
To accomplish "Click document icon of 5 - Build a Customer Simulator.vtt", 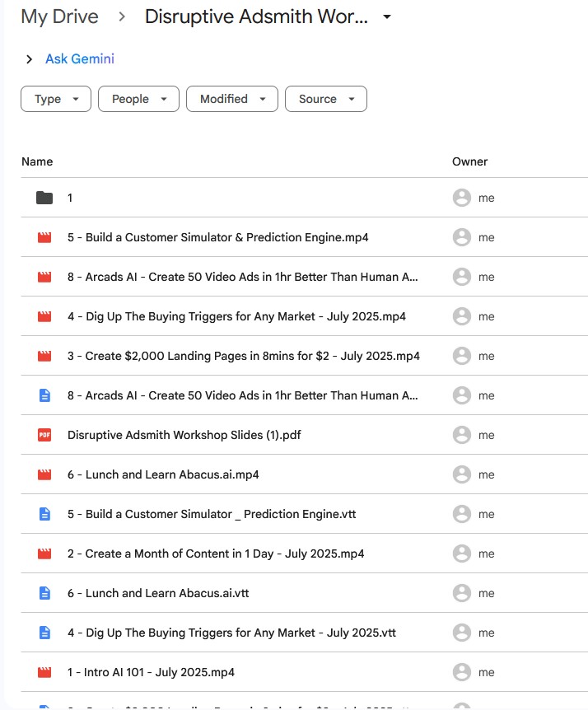I will point(44,514).
